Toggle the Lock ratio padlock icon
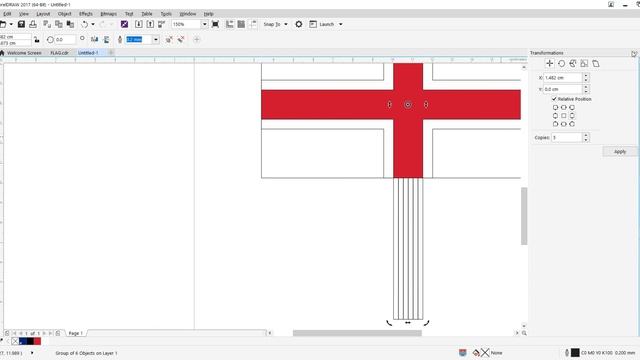 37,40
